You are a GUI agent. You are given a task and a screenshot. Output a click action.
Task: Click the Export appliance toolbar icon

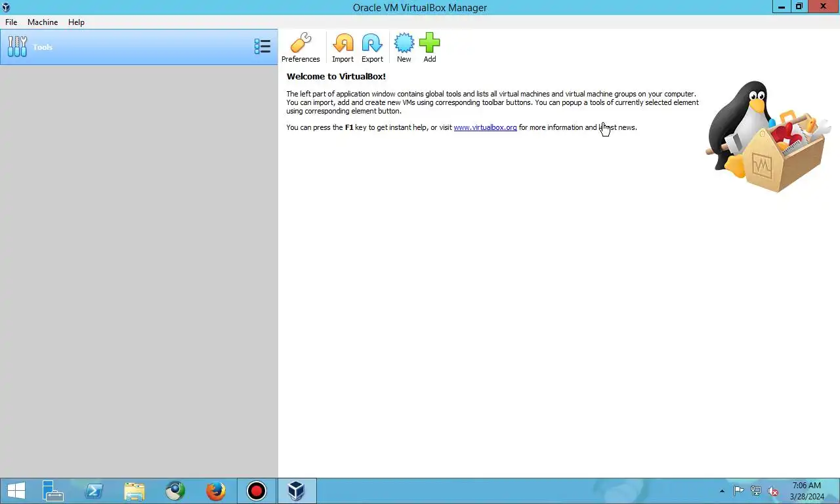tap(372, 48)
